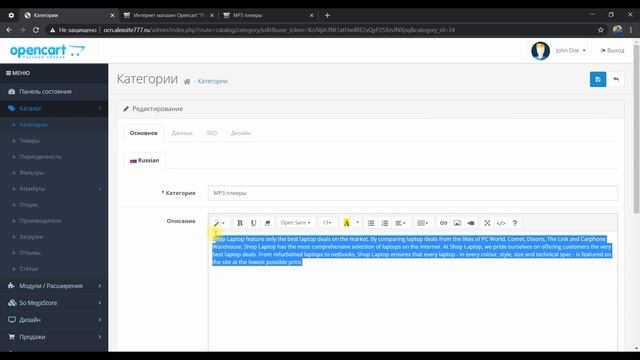Switch to the Основное tab
This screenshot has width=640, height=360.
(x=144, y=133)
